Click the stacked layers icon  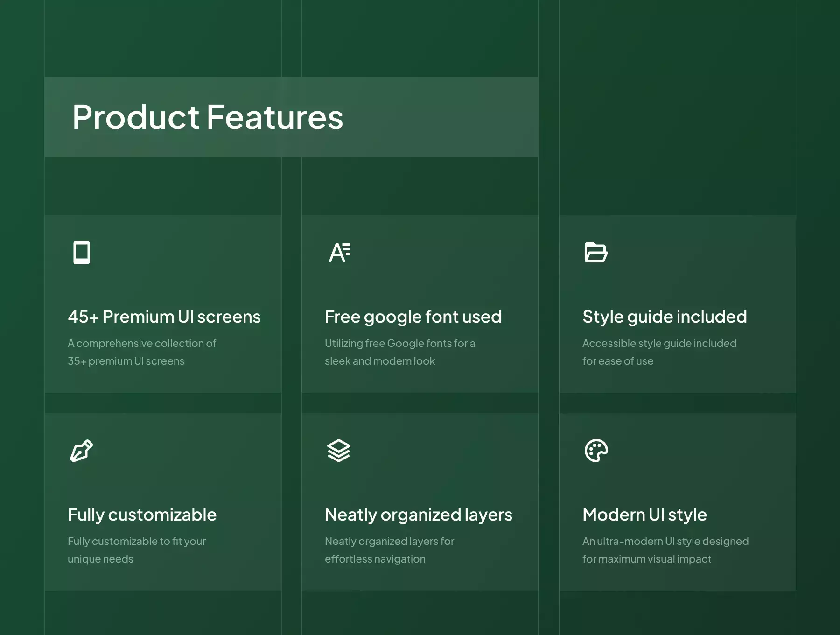[338, 451]
